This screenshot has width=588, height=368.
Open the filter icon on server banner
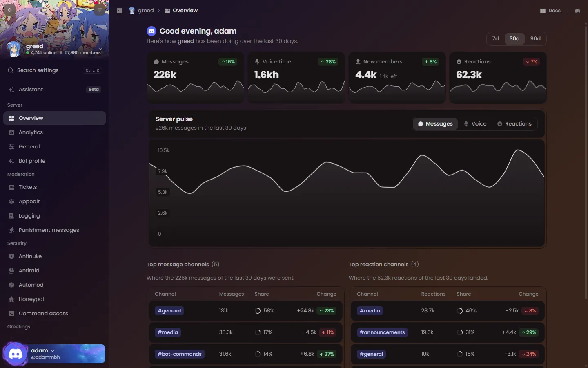[100, 10]
